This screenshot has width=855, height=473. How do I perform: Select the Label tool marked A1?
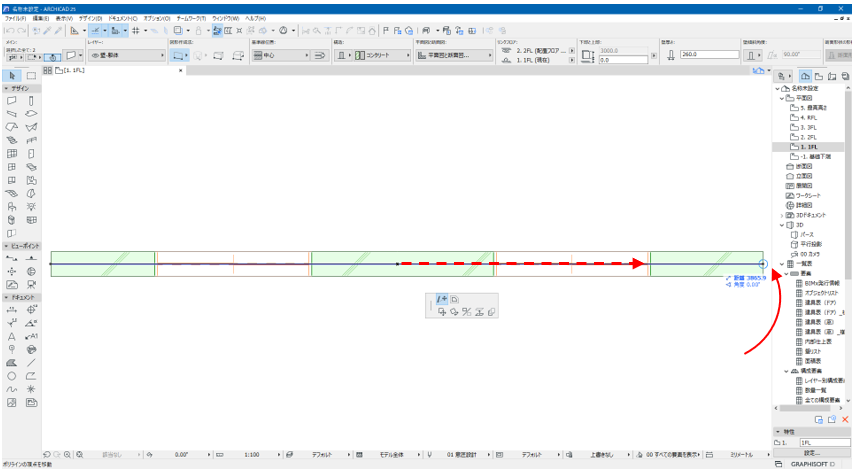pyautogui.click(x=31, y=337)
